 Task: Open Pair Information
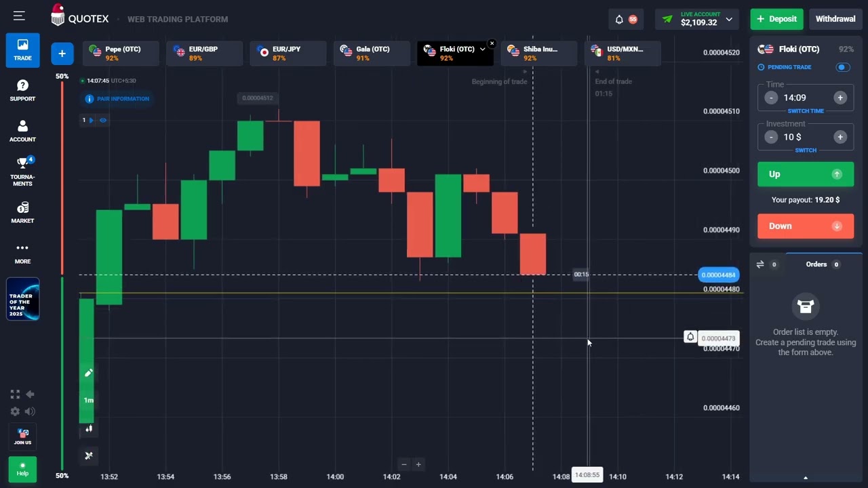(x=117, y=99)
